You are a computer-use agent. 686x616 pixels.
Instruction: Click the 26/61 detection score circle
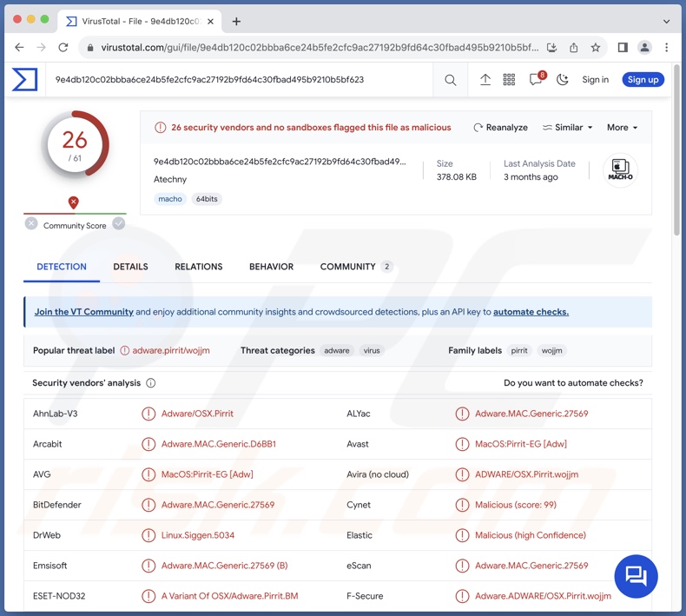[x=75, y=145]
